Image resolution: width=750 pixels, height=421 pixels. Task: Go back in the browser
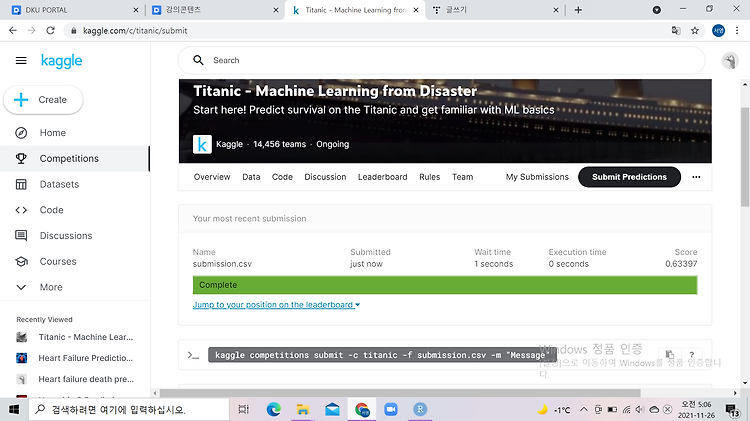tap(13, 31)
